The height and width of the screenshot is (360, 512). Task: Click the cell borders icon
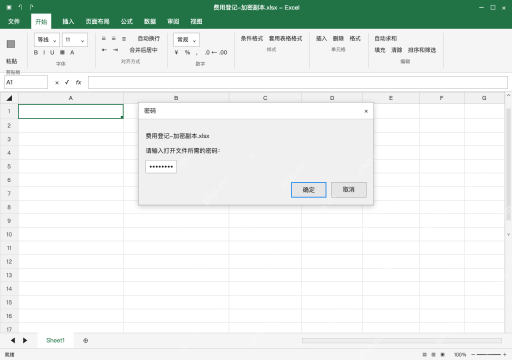62,52
